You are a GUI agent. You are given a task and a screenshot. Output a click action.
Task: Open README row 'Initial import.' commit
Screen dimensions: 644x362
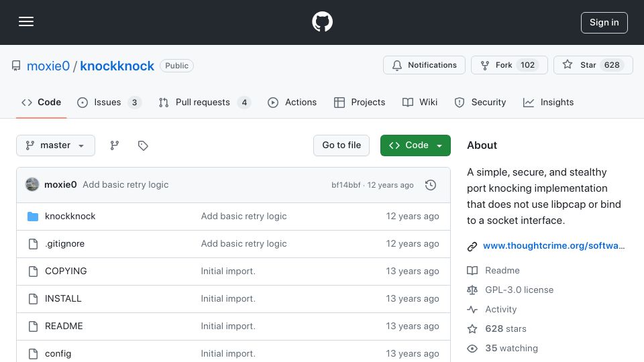click(x=228, y=326)
